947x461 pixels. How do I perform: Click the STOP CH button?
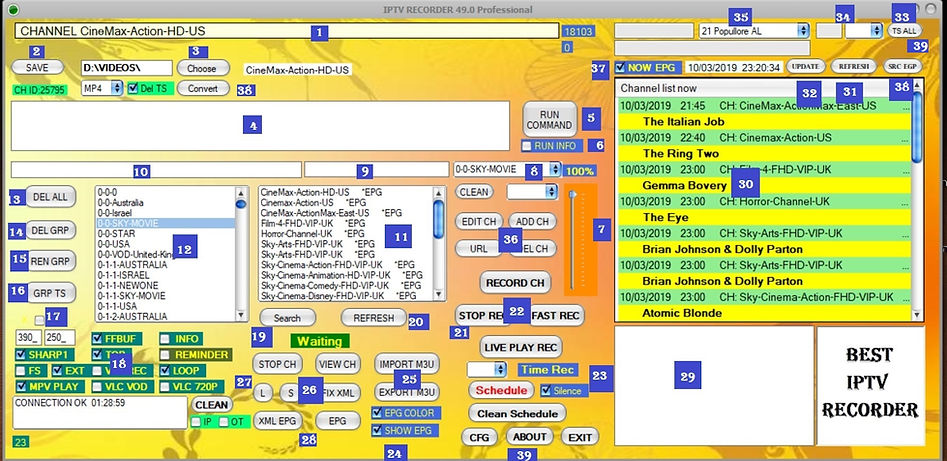[x=277, y=364]
